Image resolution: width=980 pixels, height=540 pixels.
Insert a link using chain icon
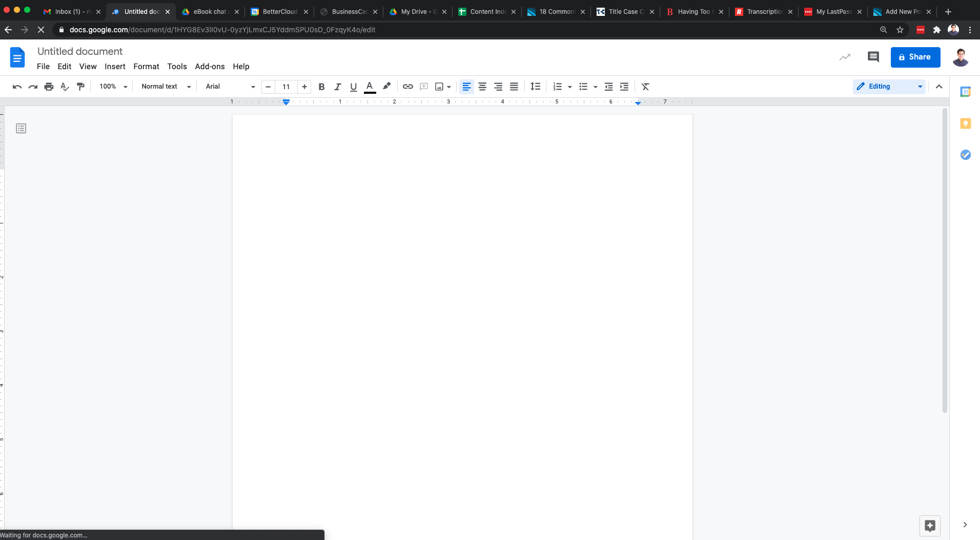click(x=408, y=87)
